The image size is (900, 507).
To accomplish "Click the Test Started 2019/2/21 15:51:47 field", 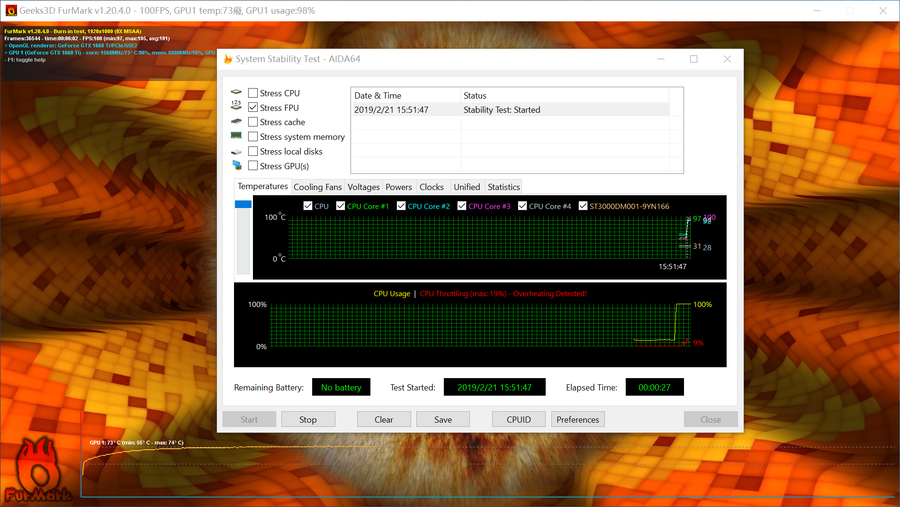I will point(494,387).
